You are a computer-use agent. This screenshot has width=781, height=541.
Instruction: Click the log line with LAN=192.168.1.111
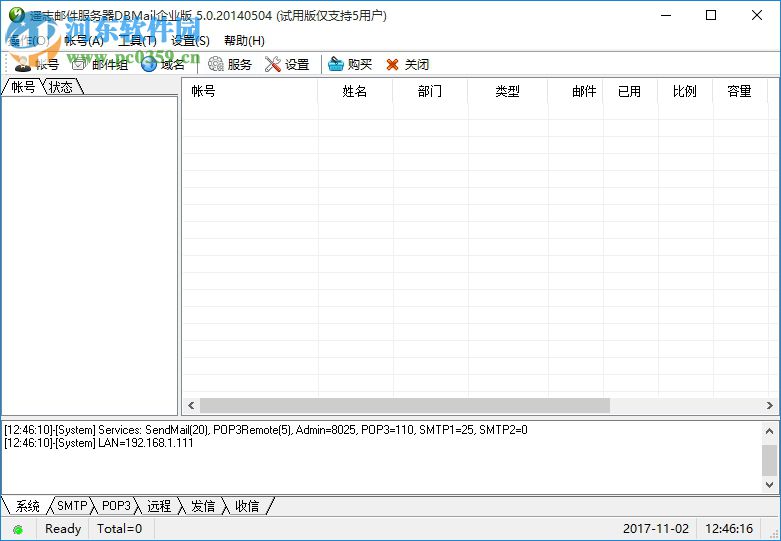(x=99, y=443)
